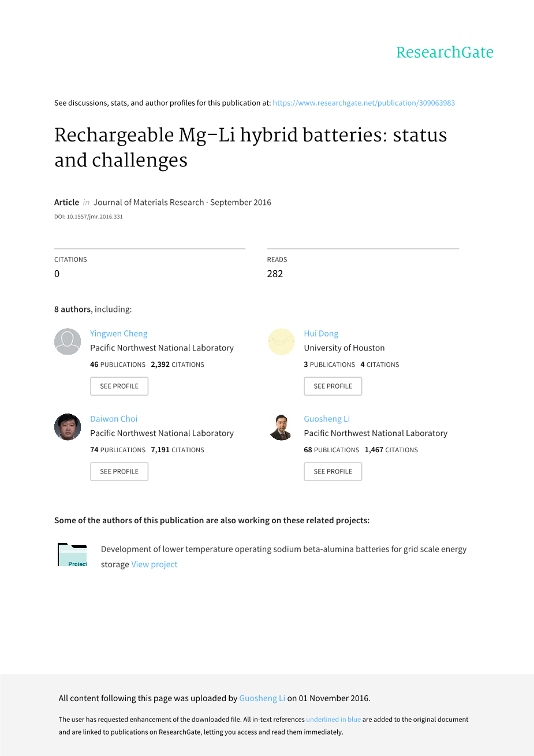
Task: Click Hui Dong's profile picture
Action: [x=281, y=341]
